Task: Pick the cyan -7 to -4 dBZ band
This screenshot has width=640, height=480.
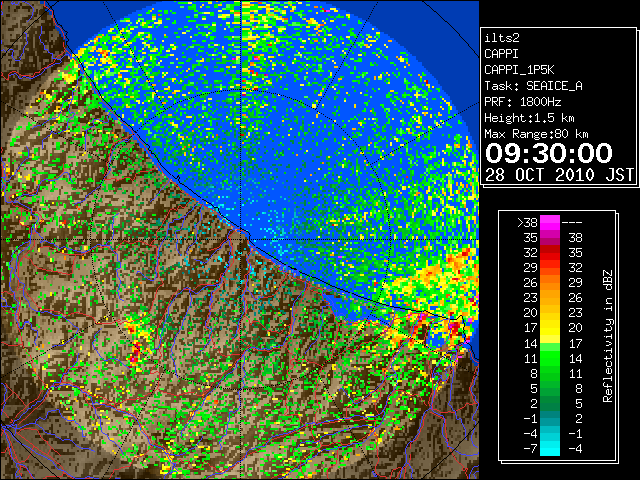Action: 550,449
